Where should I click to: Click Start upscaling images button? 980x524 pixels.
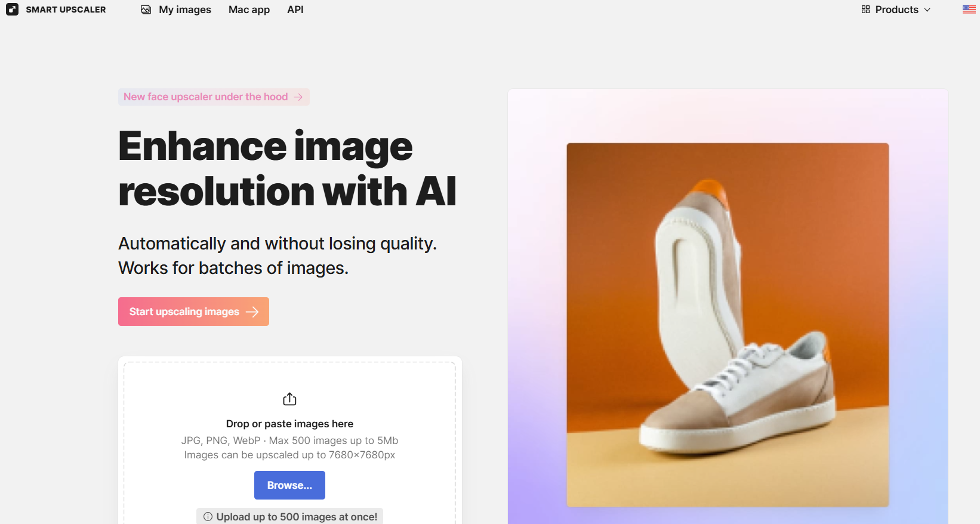[193, 312]
